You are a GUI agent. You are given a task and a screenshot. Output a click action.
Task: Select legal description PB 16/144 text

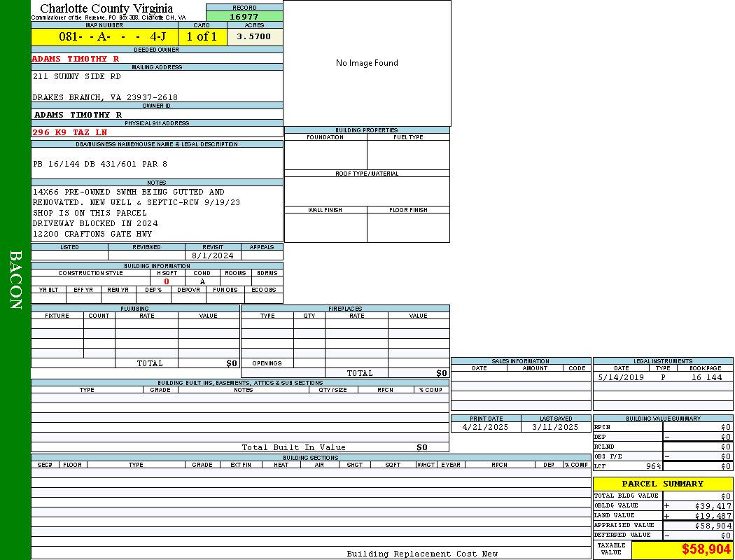point(100,164)
